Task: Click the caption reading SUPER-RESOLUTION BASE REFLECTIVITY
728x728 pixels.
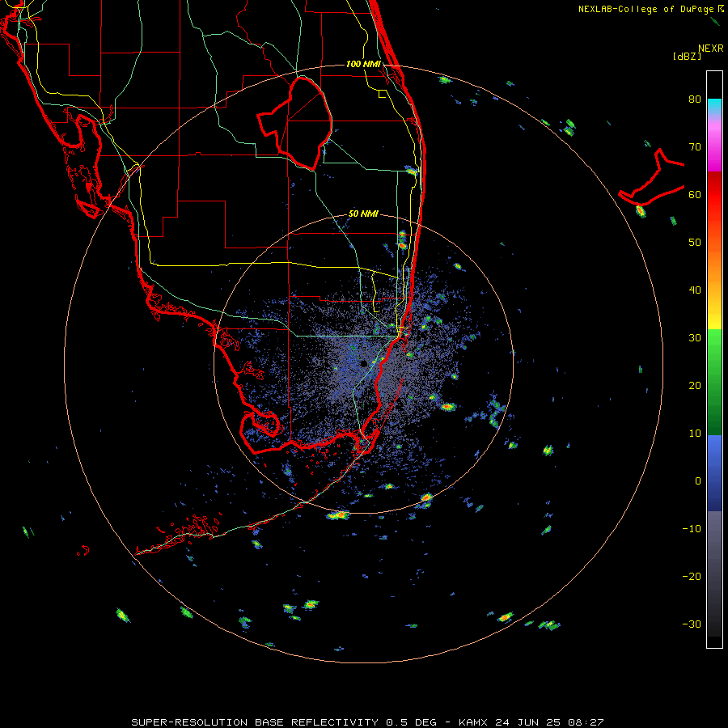Action: coord(255,722)
